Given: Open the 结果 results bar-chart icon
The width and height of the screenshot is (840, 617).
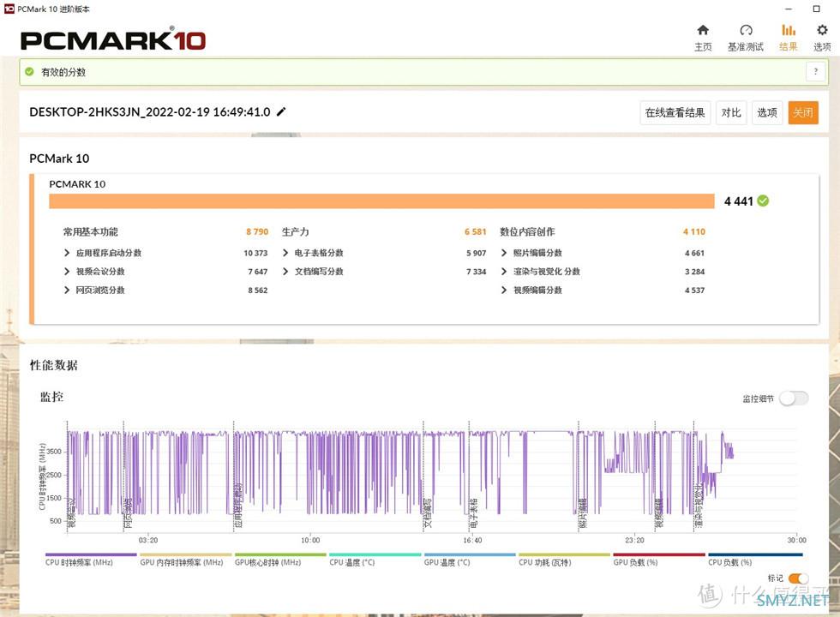Looking at the screenshot, I should (788, 30).
